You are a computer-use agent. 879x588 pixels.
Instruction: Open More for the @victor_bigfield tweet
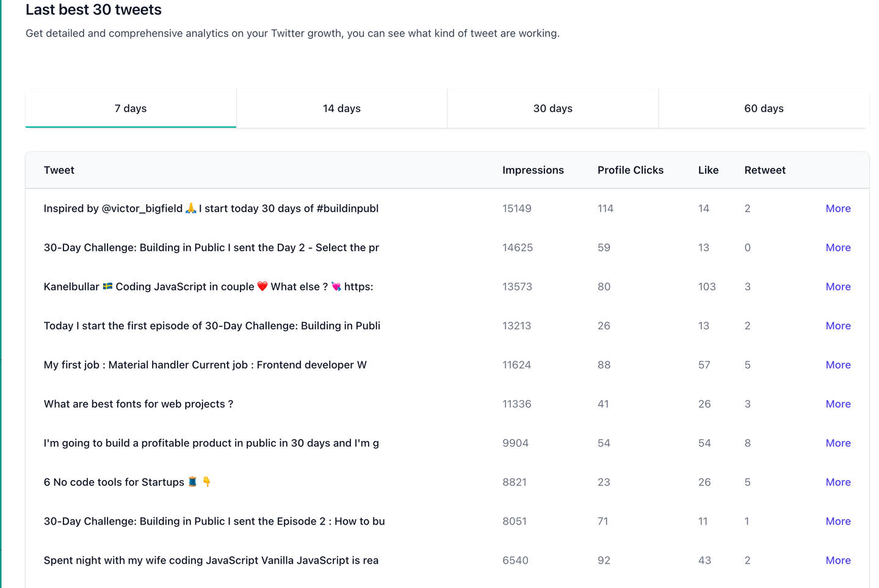(x=838, y=209)
